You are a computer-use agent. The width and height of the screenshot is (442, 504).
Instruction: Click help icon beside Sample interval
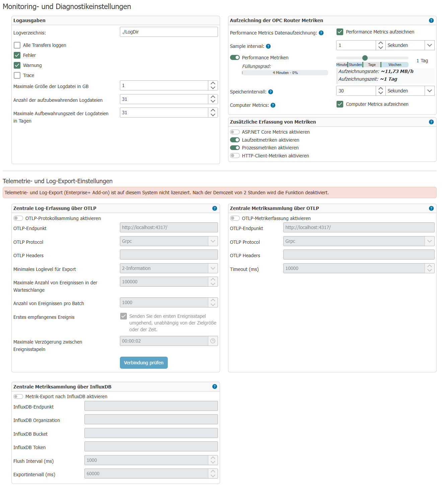tap(268, 46)
